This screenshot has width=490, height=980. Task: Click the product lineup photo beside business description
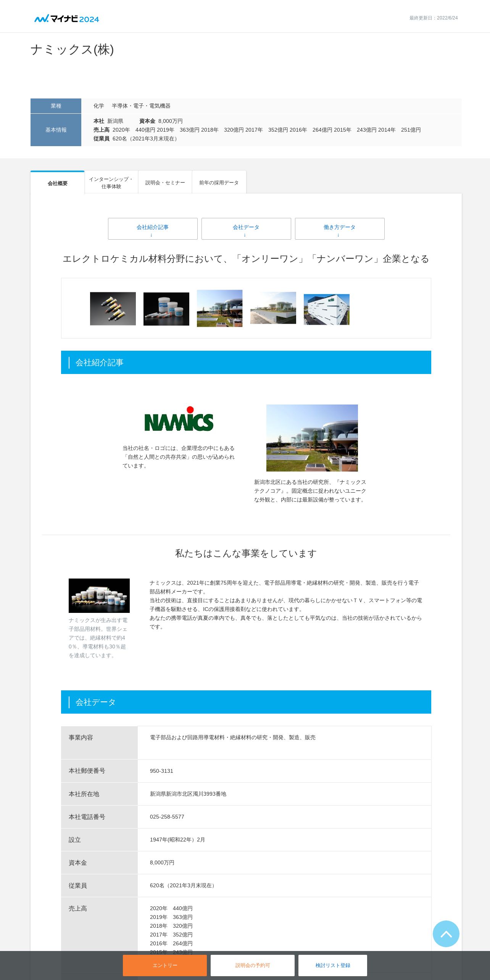(x=99, y=596)
